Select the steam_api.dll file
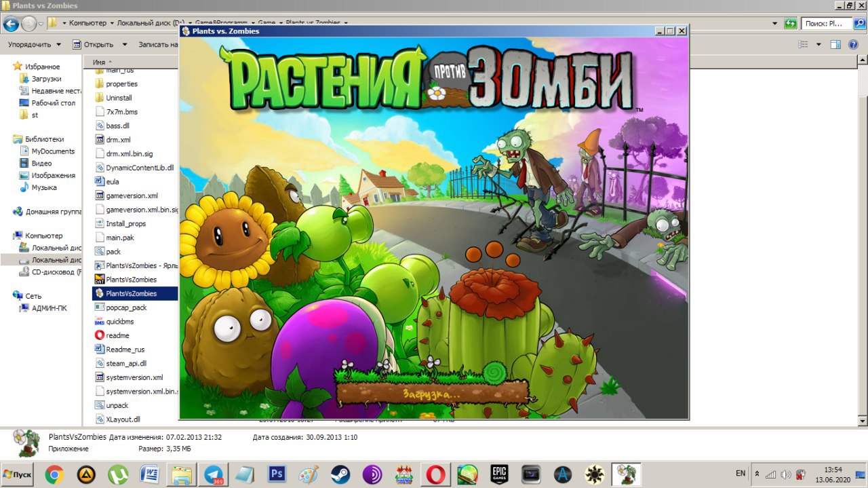 coord(120,364)
